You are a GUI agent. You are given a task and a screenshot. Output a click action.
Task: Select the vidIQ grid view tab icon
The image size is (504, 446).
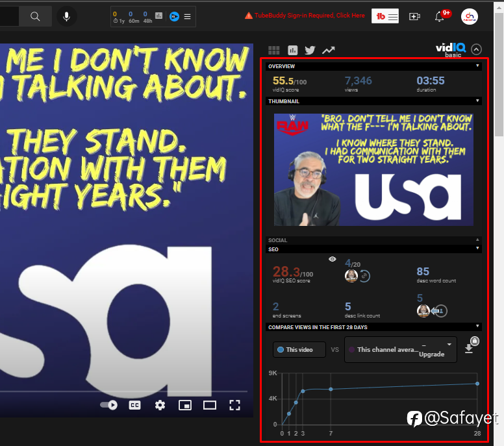274,50
